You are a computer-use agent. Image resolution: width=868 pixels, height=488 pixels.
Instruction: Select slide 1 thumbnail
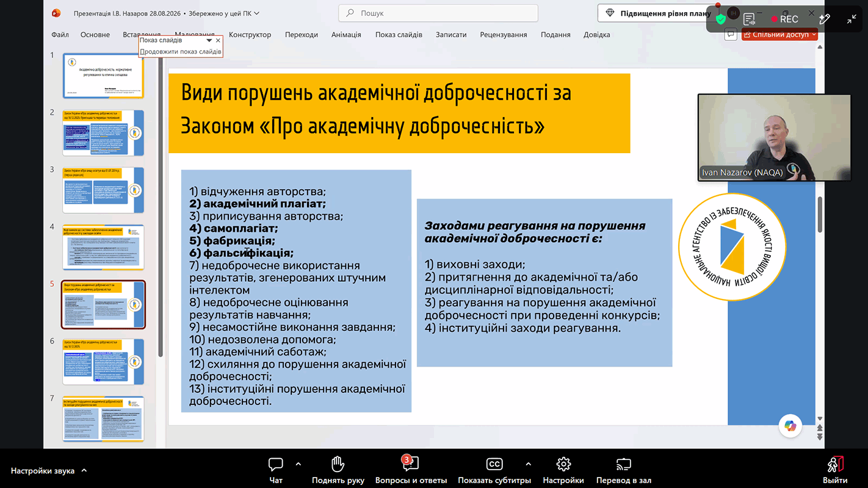[x=103, y=76]
